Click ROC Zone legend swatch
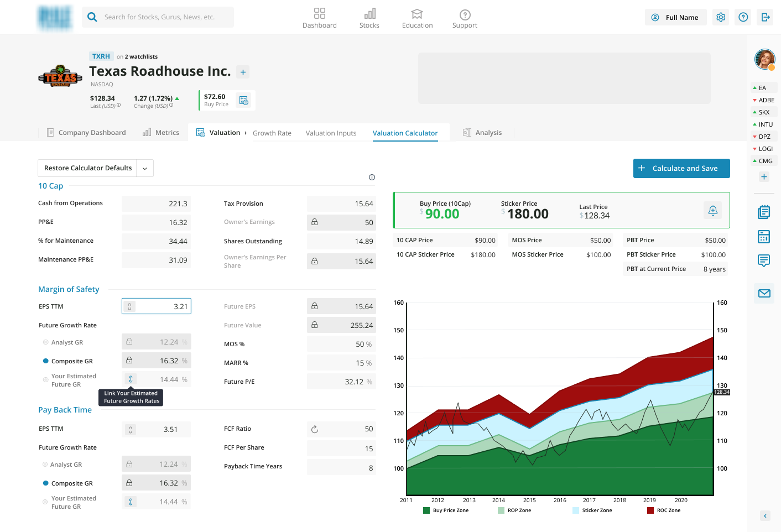This screenshot has width=781, height=532. 650,510
